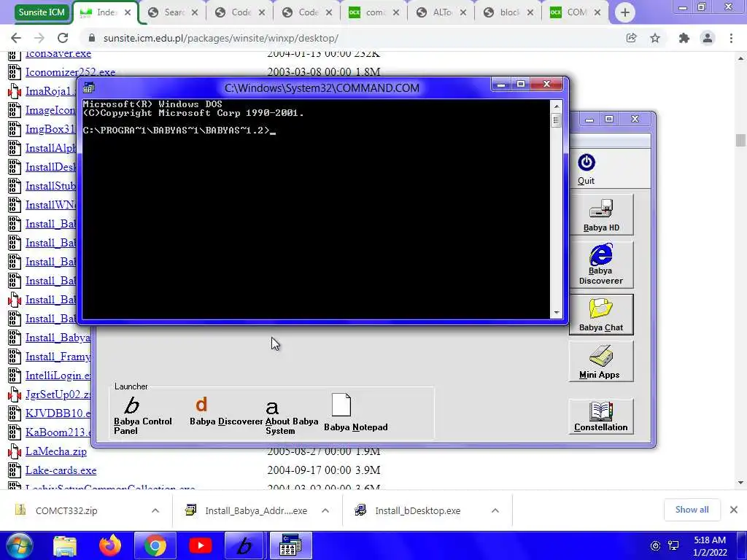Viewport: 747px width, 560px height.
Task: Open Chrome profile avatar
Action: point(708,38)
